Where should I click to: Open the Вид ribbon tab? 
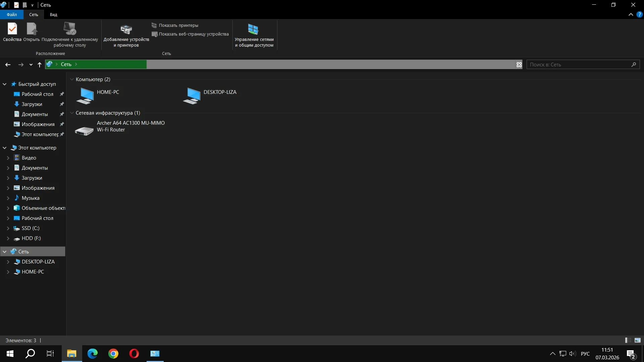pyautogui.click(x=53, y=15)
